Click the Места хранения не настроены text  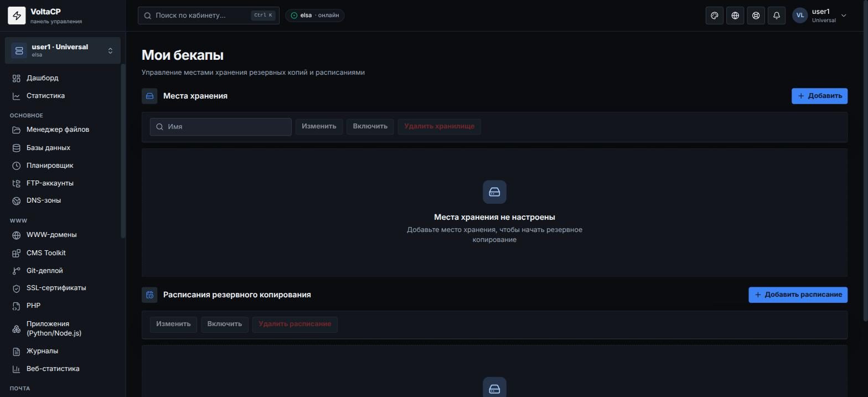click(494, 218)
